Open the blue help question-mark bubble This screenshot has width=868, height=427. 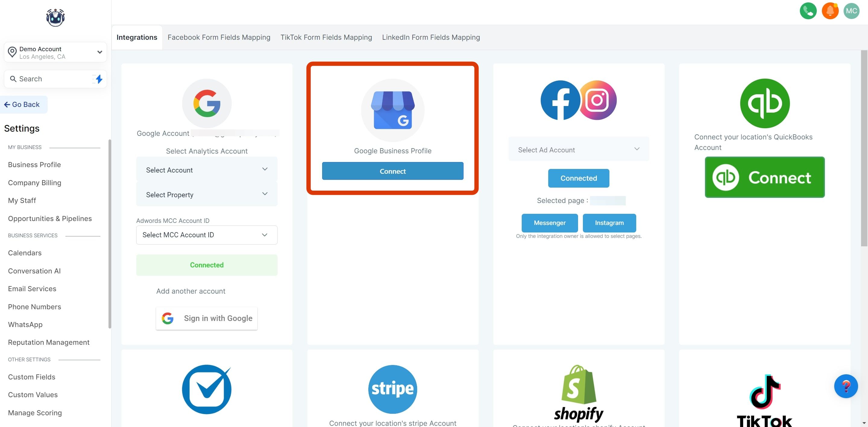click(x=845, y=386)
